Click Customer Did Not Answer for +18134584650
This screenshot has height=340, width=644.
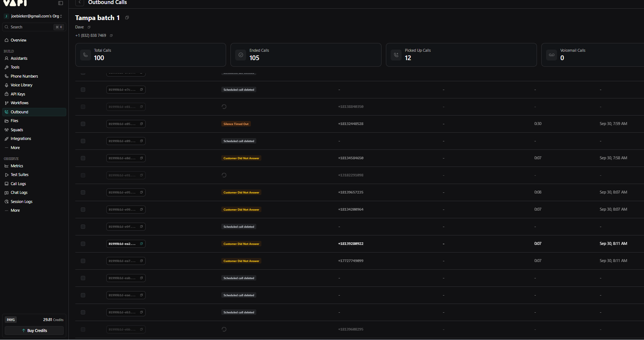(241, 158)
